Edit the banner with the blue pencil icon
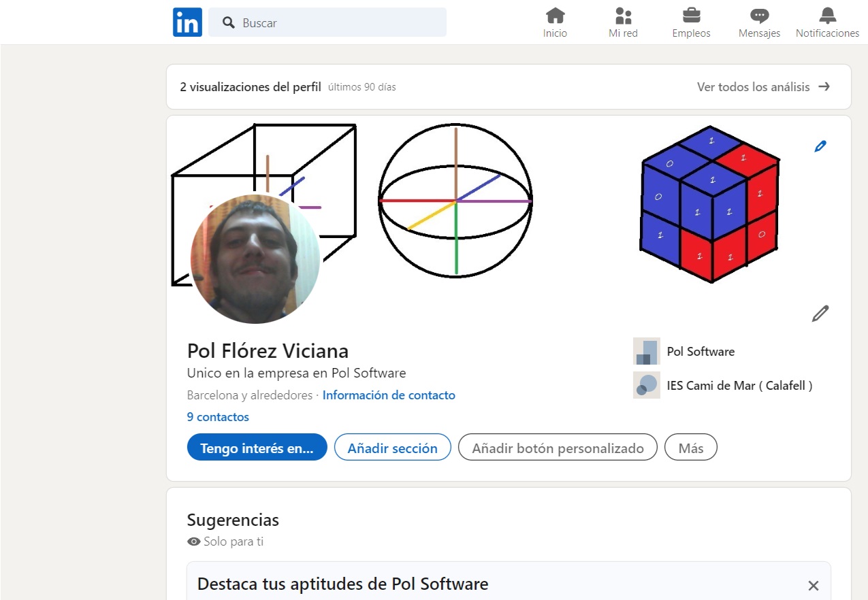The image size is (868, 600). [820, 145]
